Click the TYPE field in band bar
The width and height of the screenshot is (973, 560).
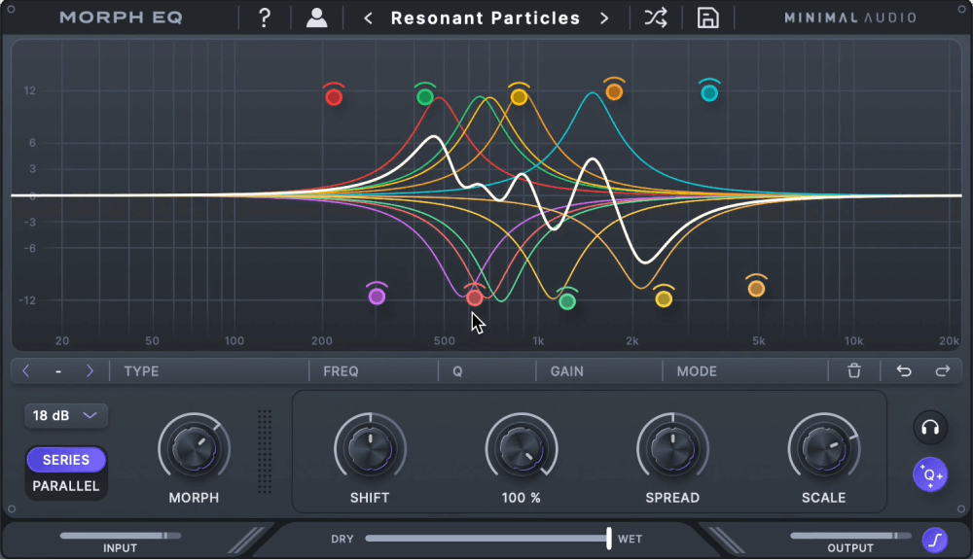point(209,370)
